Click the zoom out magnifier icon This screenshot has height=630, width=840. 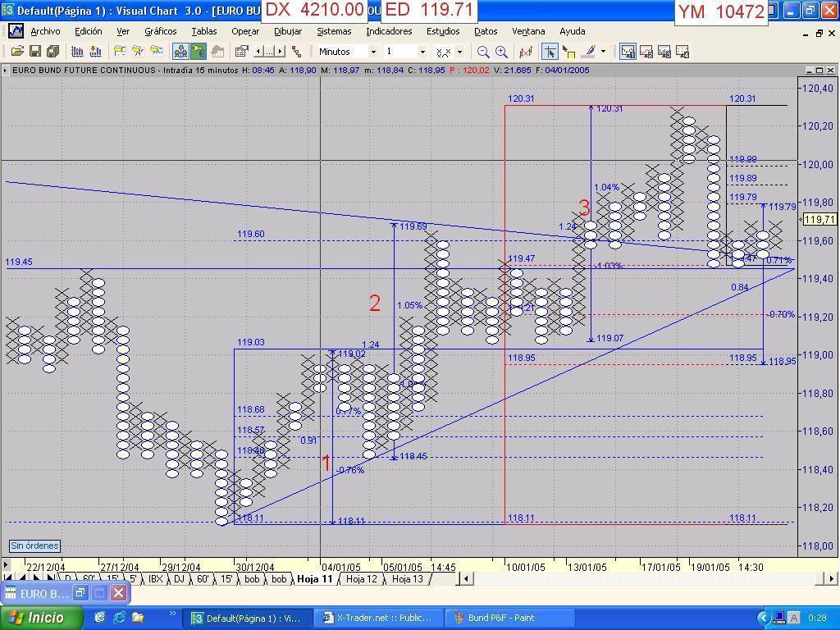(483, 52)
